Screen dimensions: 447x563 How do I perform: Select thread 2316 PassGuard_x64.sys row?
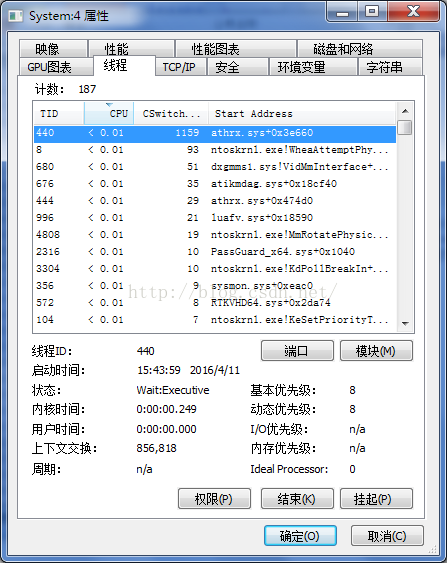[x=215, y=252]
